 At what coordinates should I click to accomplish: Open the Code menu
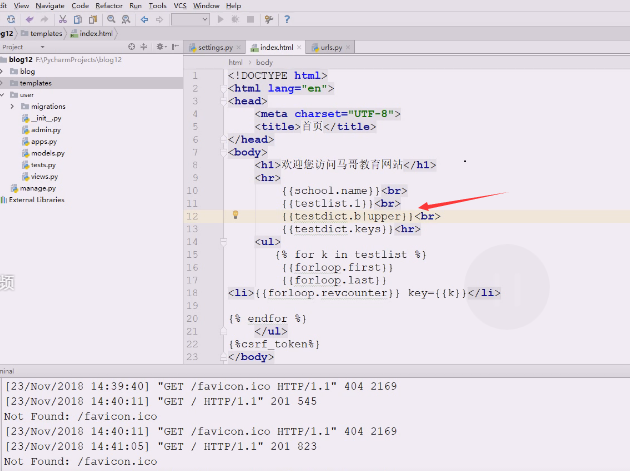tap(80, 6)
